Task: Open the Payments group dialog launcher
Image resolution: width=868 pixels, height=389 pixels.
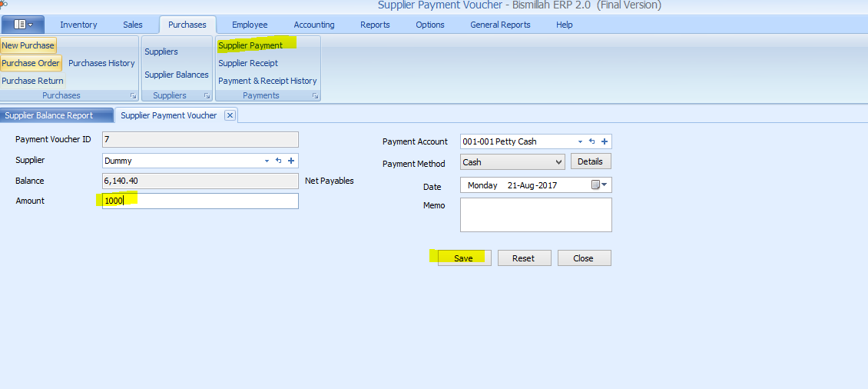Action: [315, 96]
